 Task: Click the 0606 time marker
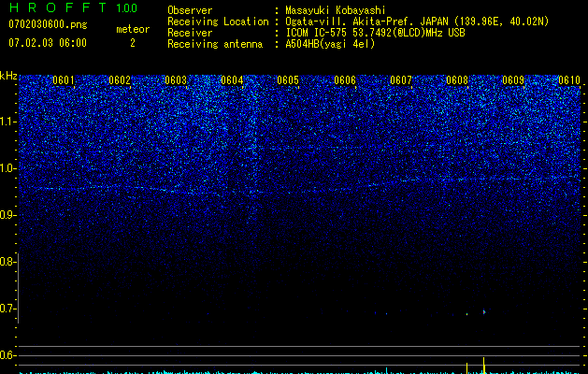(345, 80)
